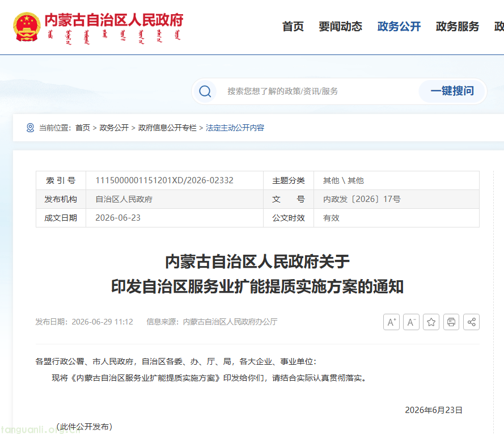The image size is (504, 434).
Task: Click the 公文时效 label cell
Action: 289,218
